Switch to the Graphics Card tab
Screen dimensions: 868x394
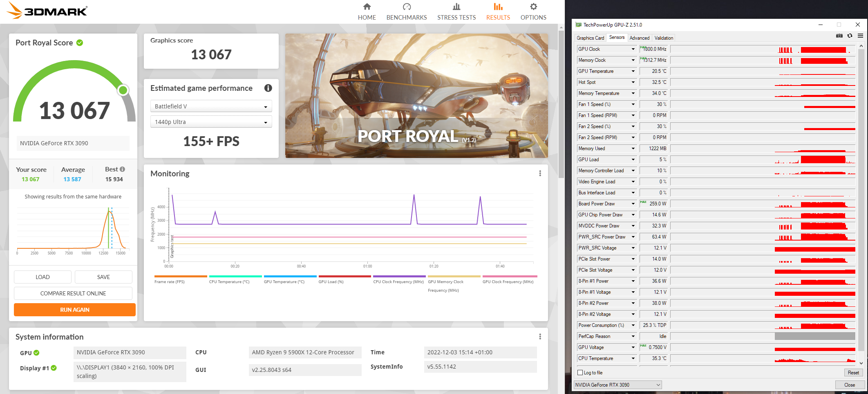click(x=590, y=38)
